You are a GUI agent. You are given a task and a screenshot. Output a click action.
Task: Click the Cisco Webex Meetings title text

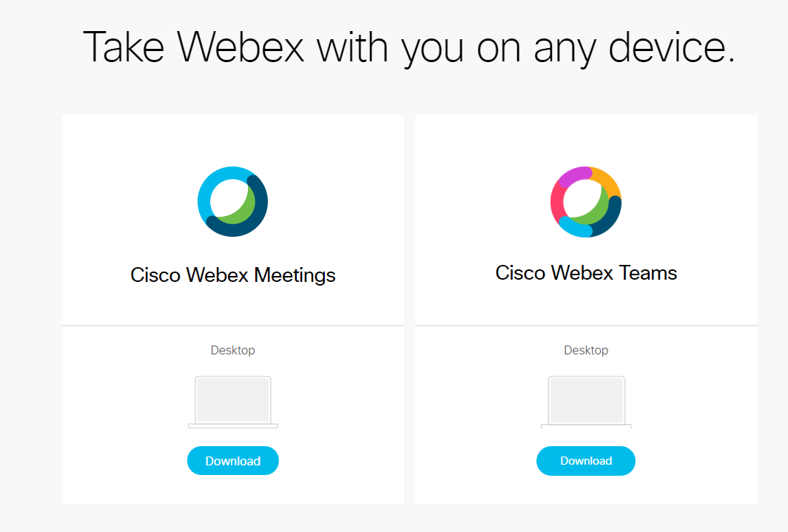click(x=232, y=275)
